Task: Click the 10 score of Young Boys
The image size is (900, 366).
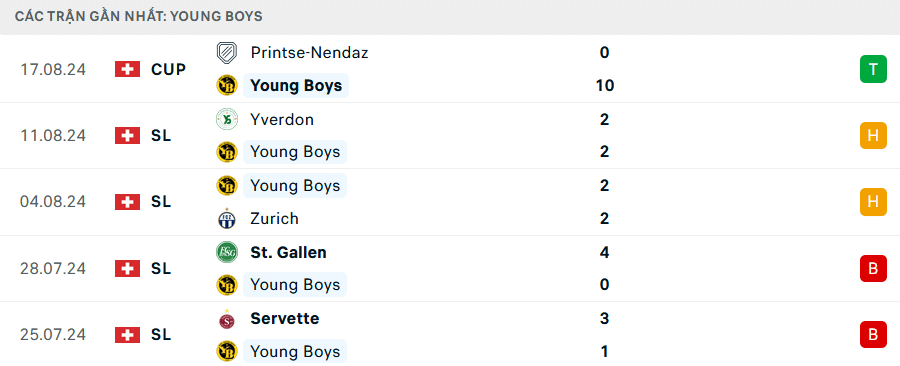Action: coord(604,85)
